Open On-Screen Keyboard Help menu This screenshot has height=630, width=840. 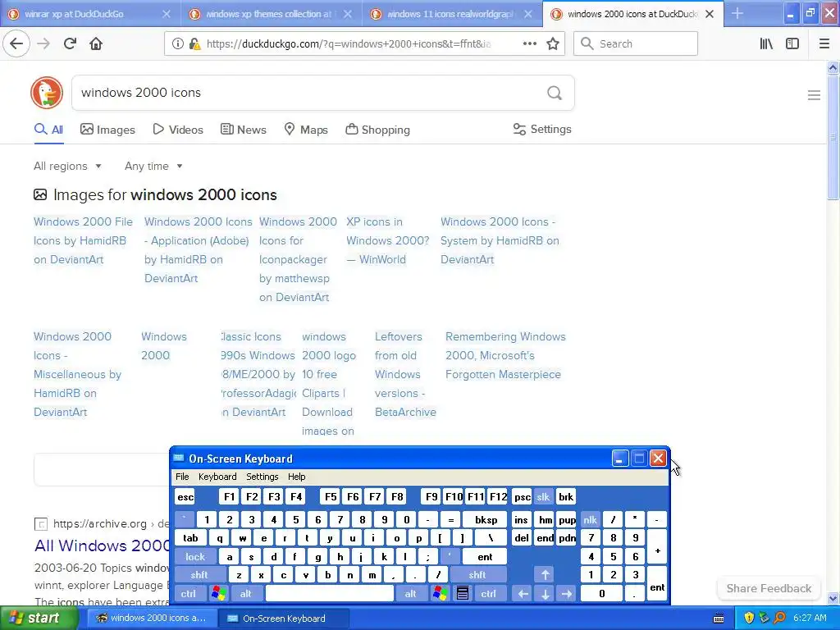[x=296, y=477]
